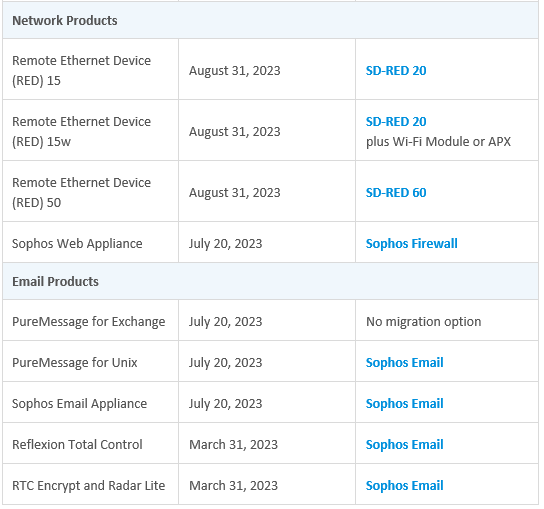Click the Network Products section header
This screenshot has height=509, width=544.
tap(270, 20)
